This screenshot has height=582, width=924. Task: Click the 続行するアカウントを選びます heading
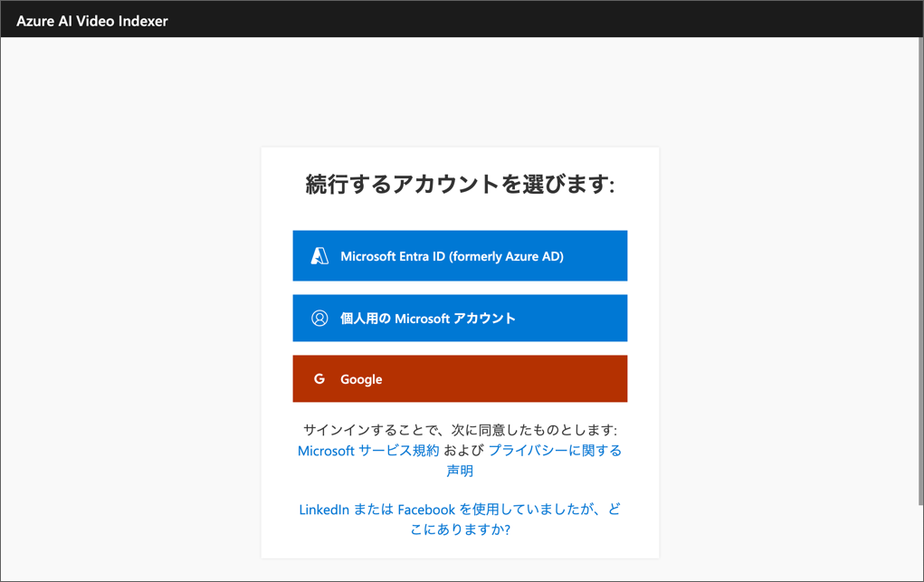click(x=460, y=184)
